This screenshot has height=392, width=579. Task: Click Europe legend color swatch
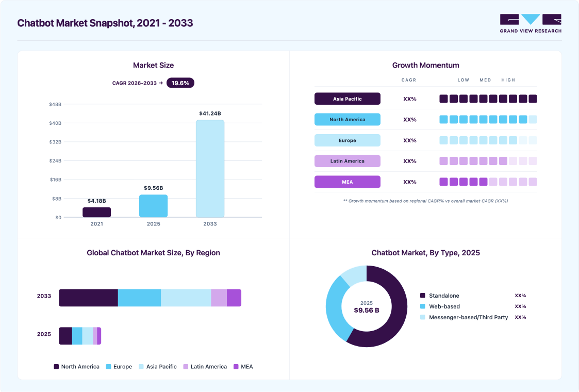109,367
